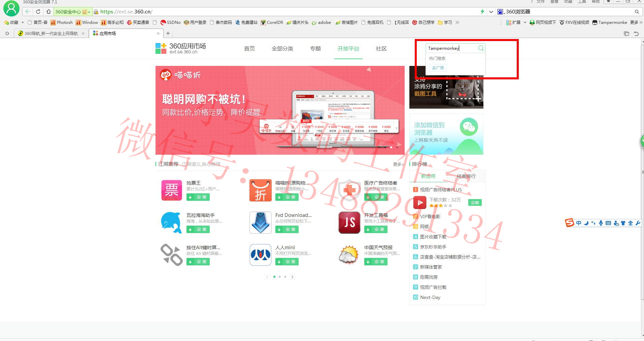Click the 网页视频下 extension icon
The width and height of the screenshot is (644, 341).
[532, 23]
